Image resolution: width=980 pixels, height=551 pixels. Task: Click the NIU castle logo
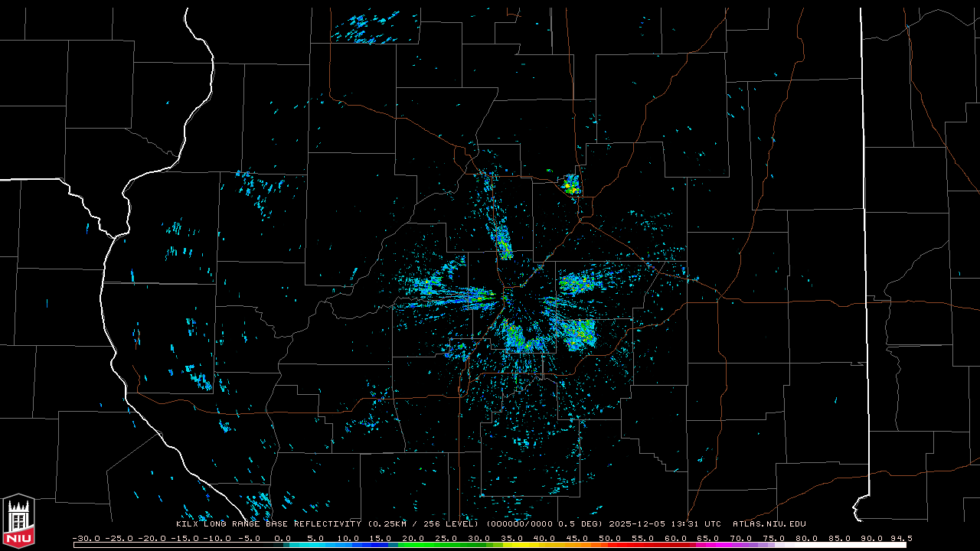[18, 521]
